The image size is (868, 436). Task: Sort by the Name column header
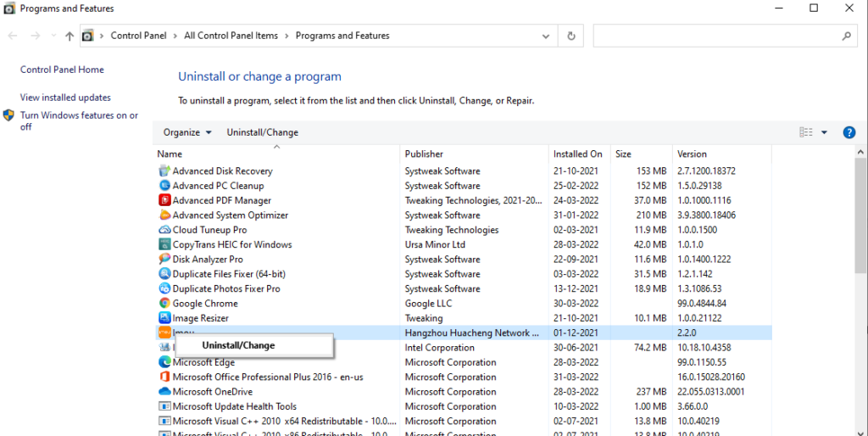click(x=276, y=154)
